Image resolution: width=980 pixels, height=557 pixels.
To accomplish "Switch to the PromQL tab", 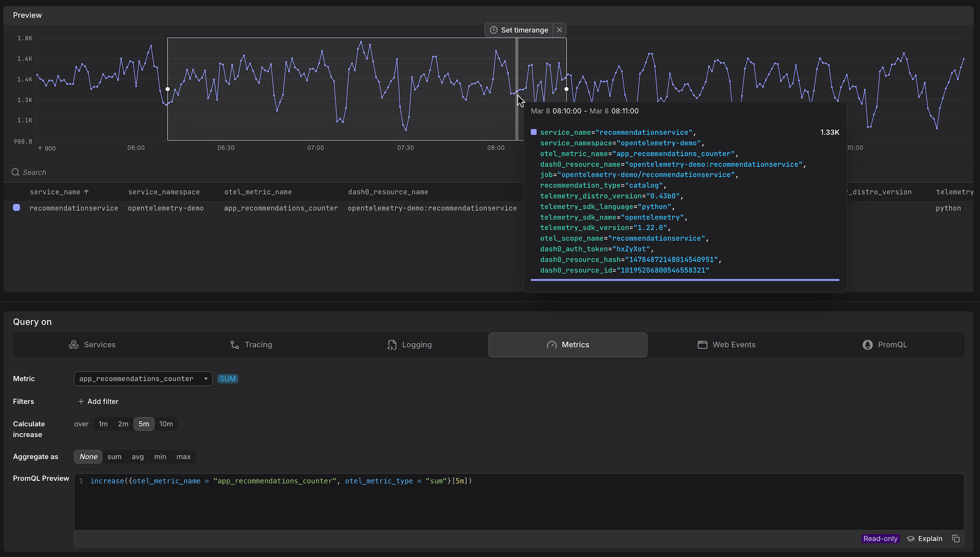I will pos(892,344).
